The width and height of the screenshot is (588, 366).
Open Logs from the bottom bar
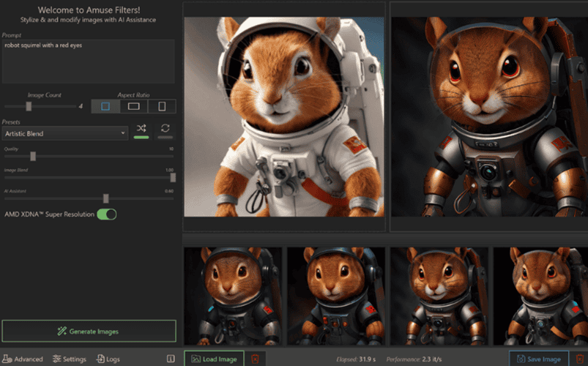[108, 359]
